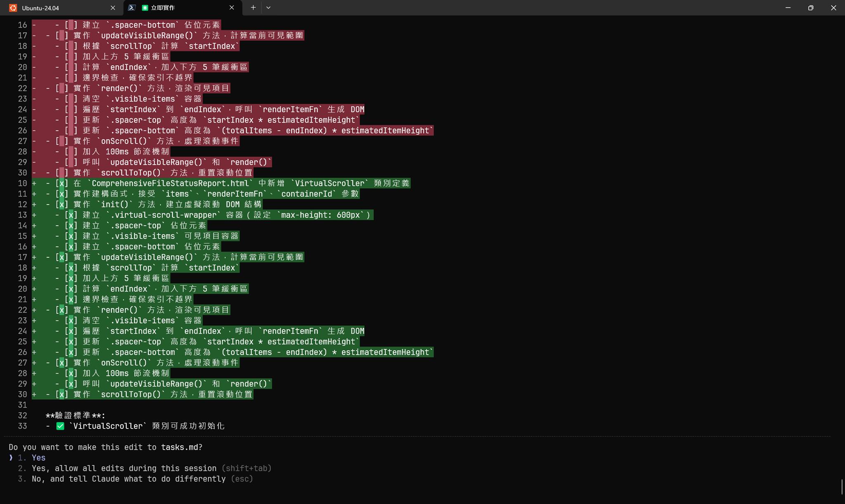Screen dimensions: 845x504
Task: Click checked box on added init() method line
Action: (x=61, y=205)
